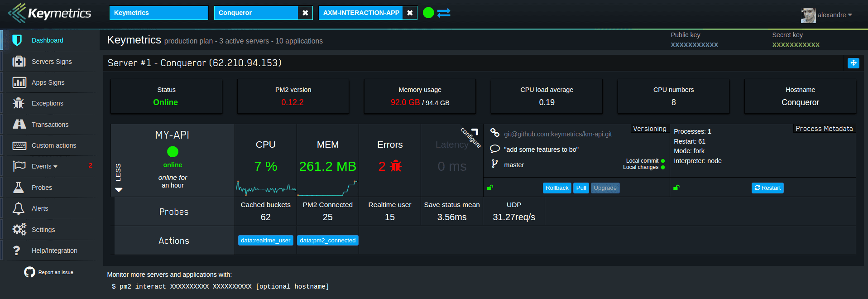
Task: Close the Conqueror filter tag
Action: [x=305, y=13]
